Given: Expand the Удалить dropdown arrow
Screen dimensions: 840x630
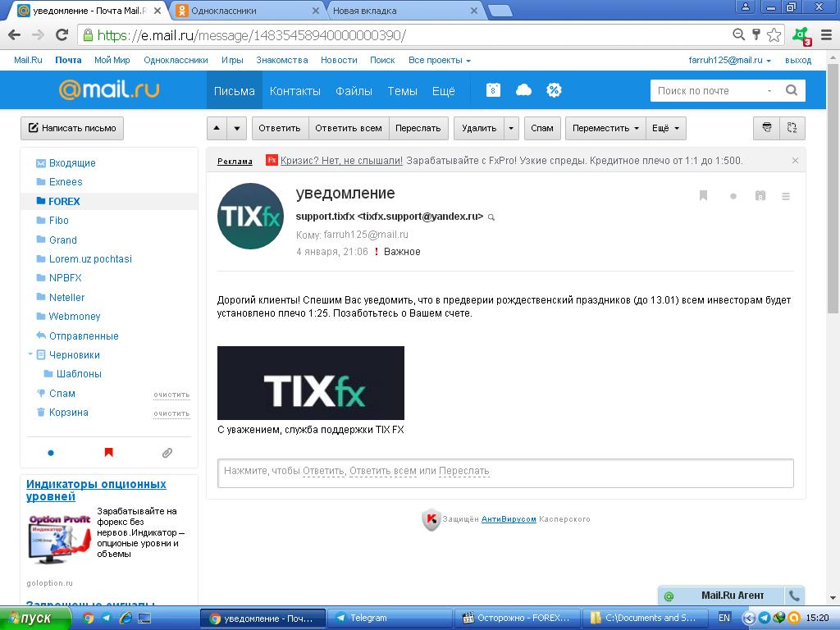Looking at the screenshot, I should tap(511, 128).
